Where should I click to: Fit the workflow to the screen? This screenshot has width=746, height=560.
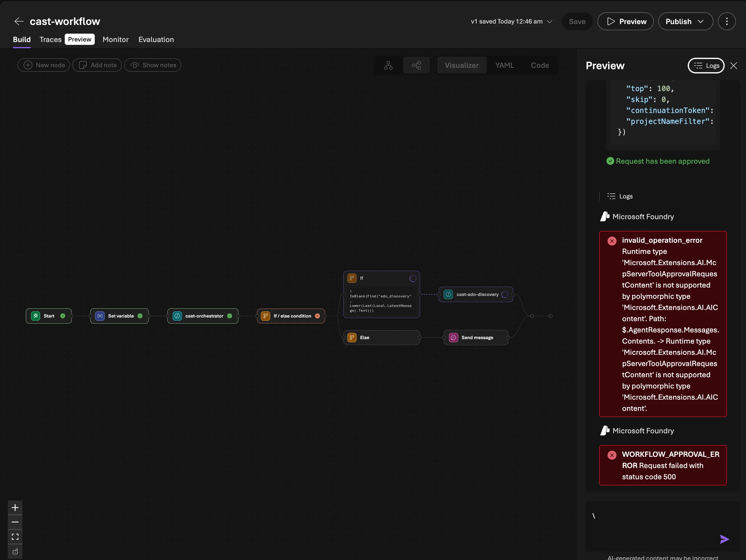tap(15, 536)
